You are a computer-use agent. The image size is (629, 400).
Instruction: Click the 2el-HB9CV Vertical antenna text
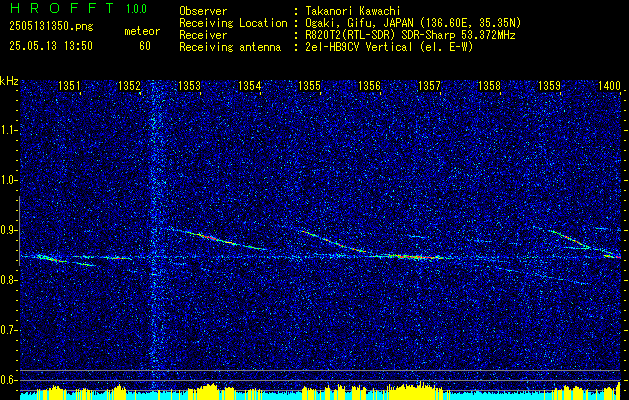390,47
